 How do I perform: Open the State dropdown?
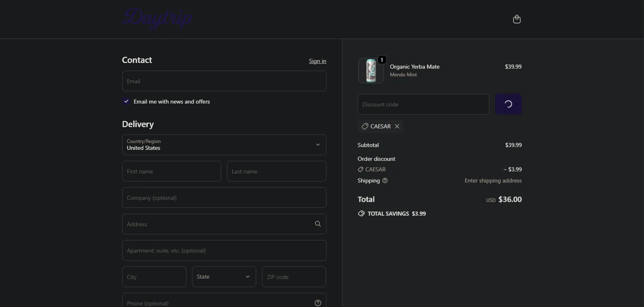[224, 277]
